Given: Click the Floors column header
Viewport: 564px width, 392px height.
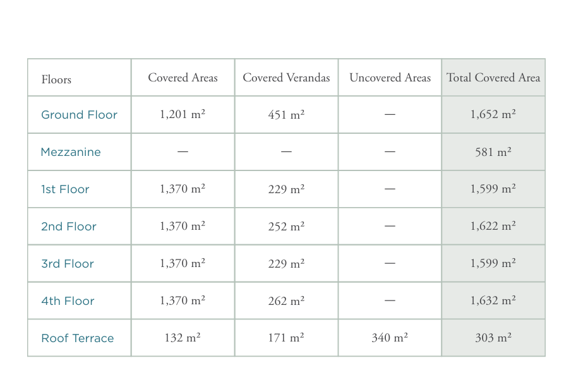Looking at the screenshot, I should coord(56,79).
